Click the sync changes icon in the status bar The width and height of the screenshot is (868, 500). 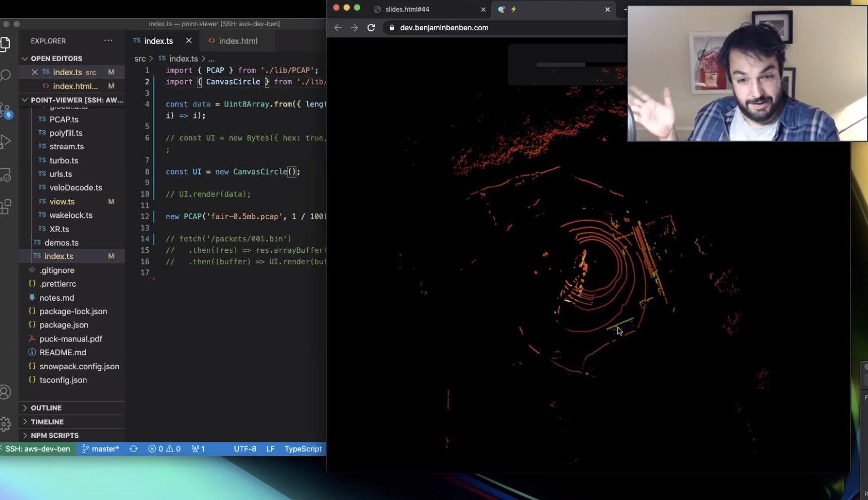(x=134, y=449)
